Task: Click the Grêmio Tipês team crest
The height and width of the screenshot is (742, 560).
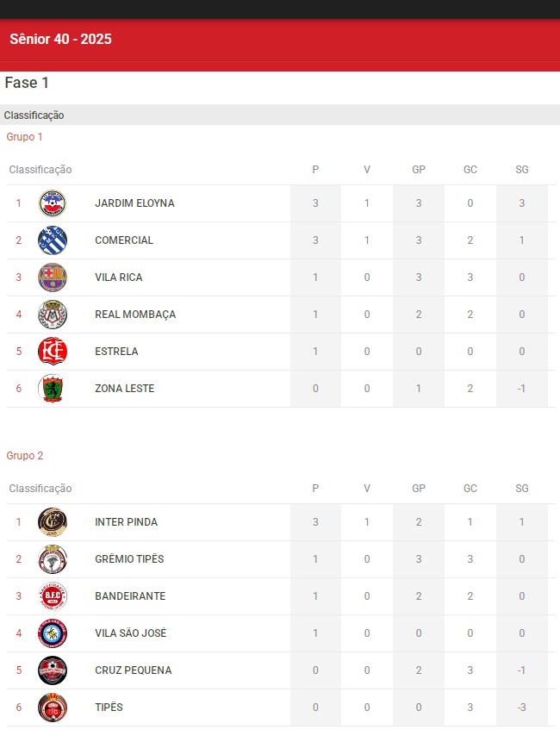Action: (x=53, y=559)
